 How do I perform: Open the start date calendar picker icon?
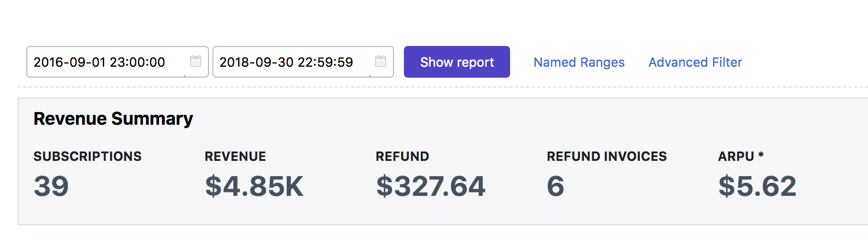point(195,61)
